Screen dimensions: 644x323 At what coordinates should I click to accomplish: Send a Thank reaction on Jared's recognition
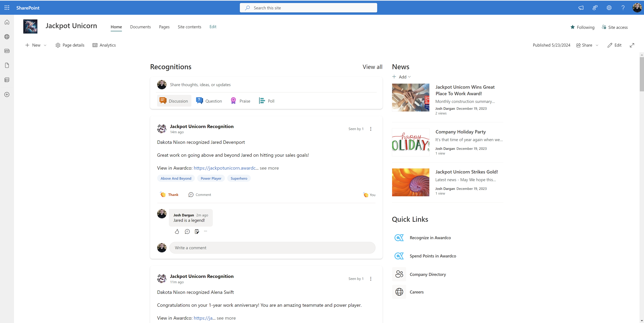(169, 194)
